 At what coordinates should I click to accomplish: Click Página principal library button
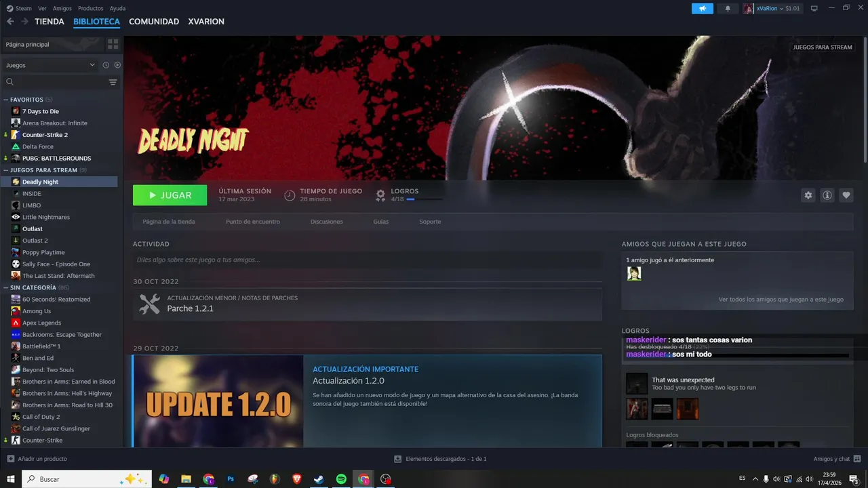point(52,44)
